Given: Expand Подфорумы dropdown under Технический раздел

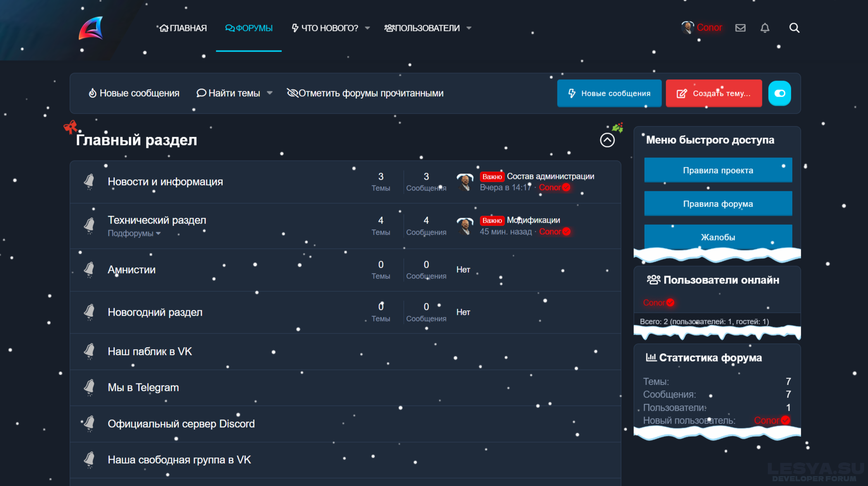Looking at the screenshot, I should pos(134,233).
